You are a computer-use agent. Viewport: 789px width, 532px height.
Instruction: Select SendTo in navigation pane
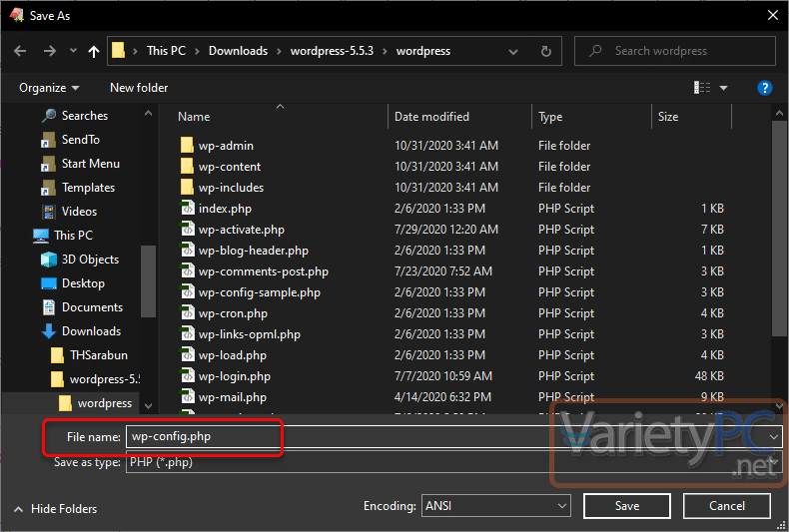[81, 140]
